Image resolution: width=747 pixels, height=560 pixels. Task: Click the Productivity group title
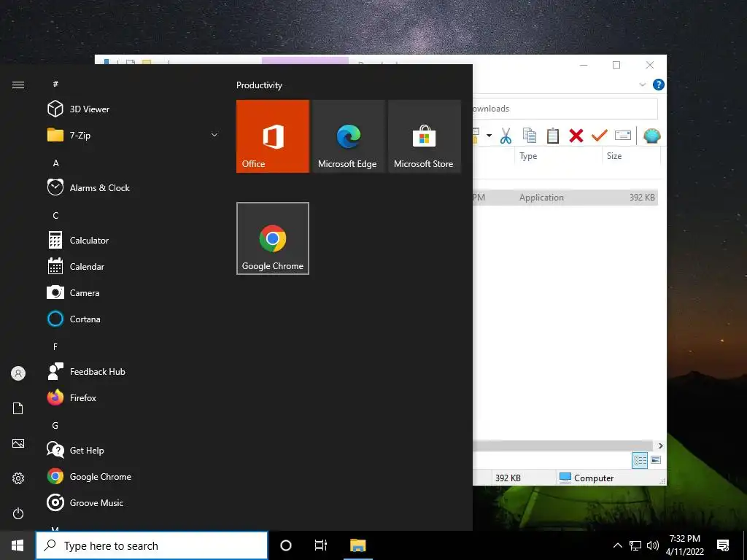click(x=259, y=85)
